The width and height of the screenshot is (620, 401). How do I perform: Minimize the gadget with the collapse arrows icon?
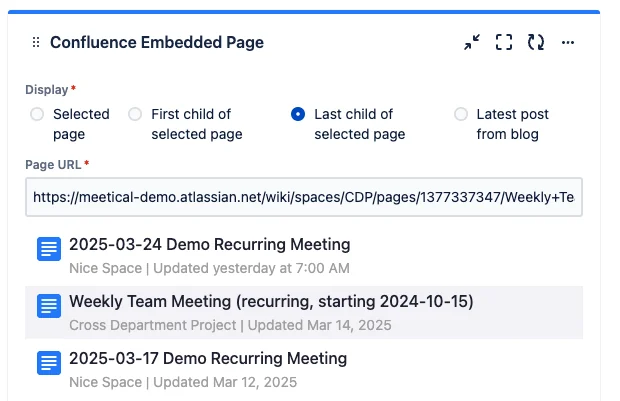[472, 42]
